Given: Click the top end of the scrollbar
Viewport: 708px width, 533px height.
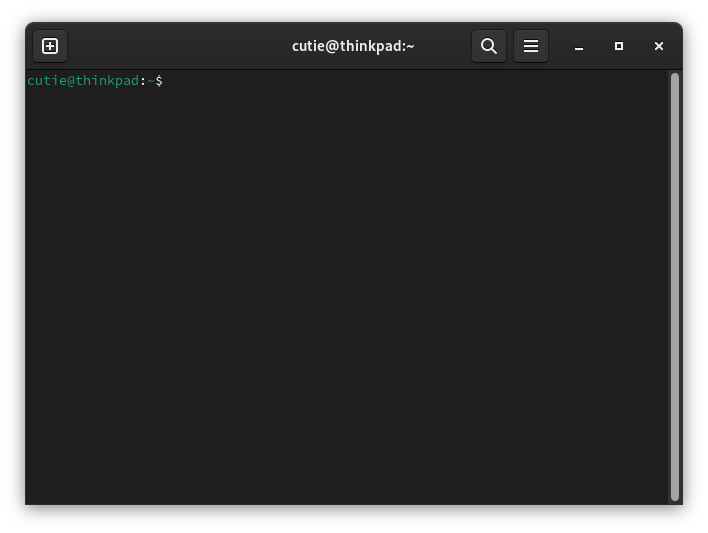Looking at the screenshot, I should (675, 76).
